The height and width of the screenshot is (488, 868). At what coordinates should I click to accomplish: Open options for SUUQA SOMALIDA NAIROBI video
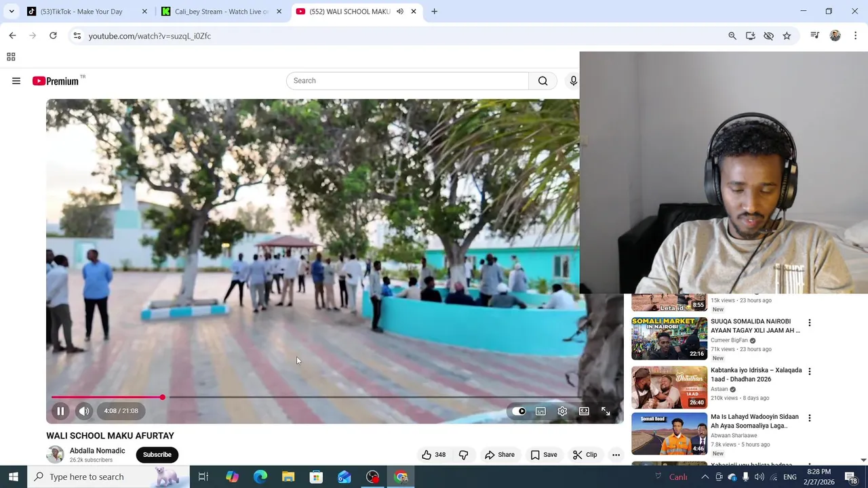809,323
